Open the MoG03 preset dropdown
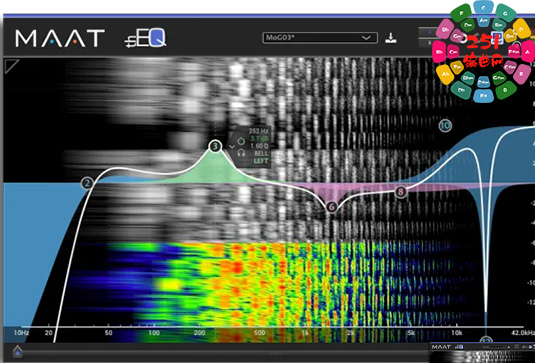 click(320, 38)
